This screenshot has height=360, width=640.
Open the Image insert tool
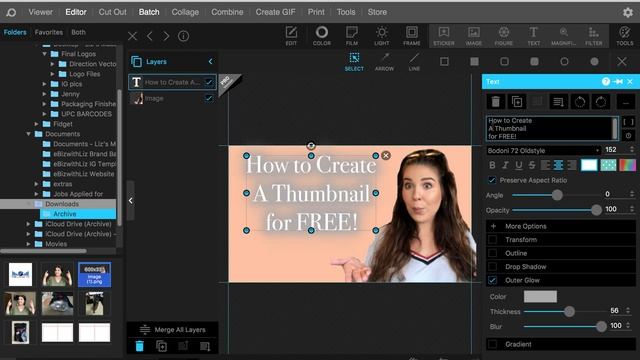pyautogui.click(x=473, y=36)
